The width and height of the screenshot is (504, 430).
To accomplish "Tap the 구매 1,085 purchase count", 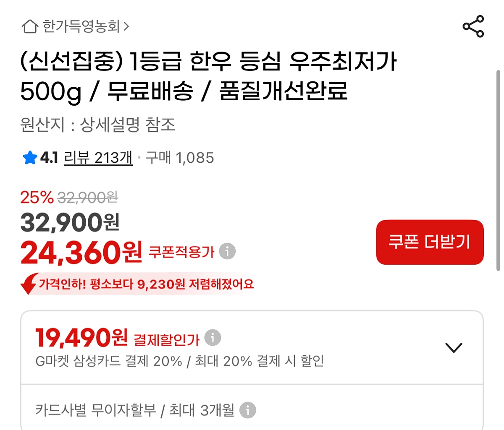I will point(180,158).
